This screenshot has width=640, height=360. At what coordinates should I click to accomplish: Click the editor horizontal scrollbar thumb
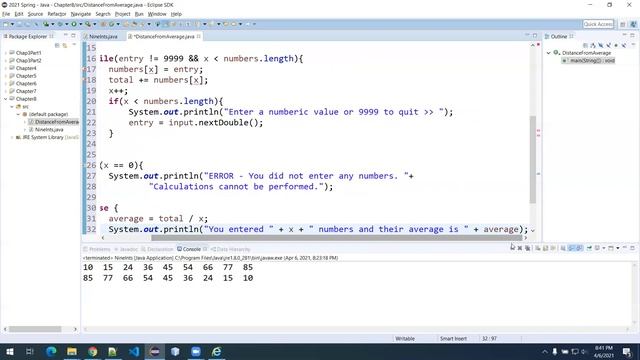(336, 238)
